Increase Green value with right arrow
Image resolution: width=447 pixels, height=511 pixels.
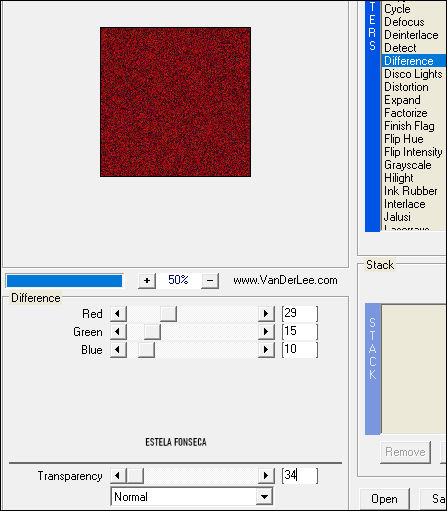tap(266, 332)
